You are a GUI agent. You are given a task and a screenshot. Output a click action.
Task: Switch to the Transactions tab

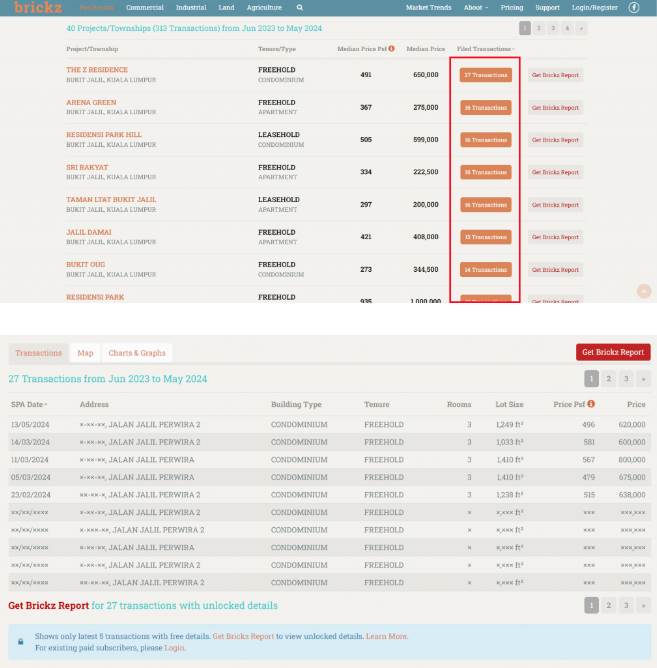click(38, 353)
